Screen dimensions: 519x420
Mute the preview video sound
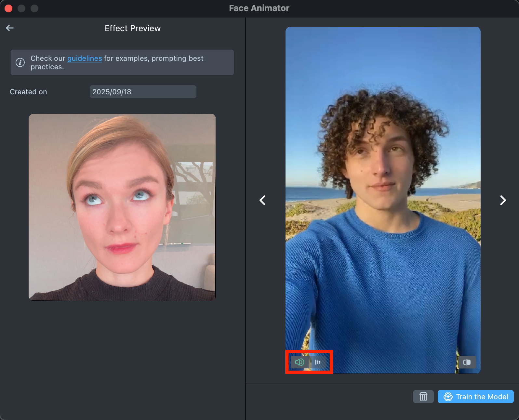point(299,362)
